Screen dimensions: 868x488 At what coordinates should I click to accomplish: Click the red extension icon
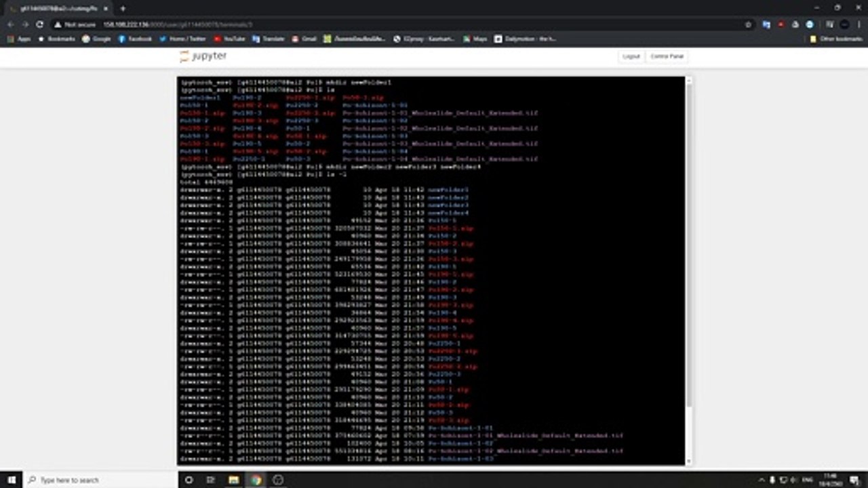click(x=781, y=24)
